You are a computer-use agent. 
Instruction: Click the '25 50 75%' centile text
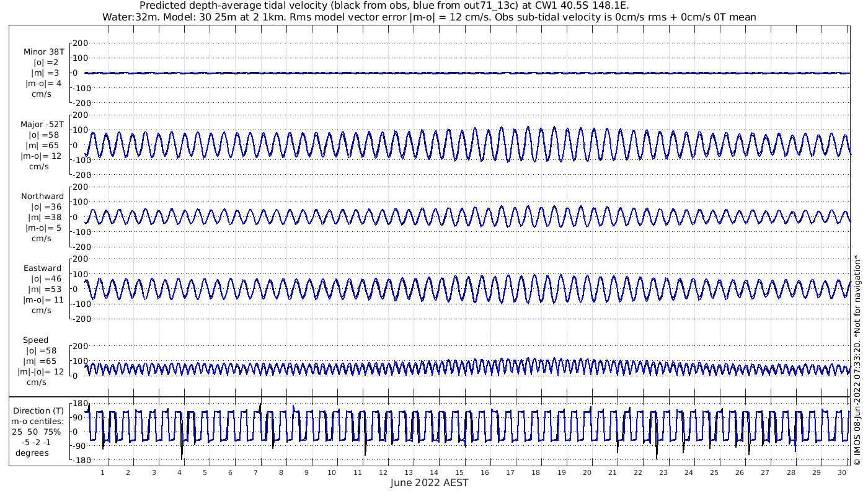(x=36, y=432)
